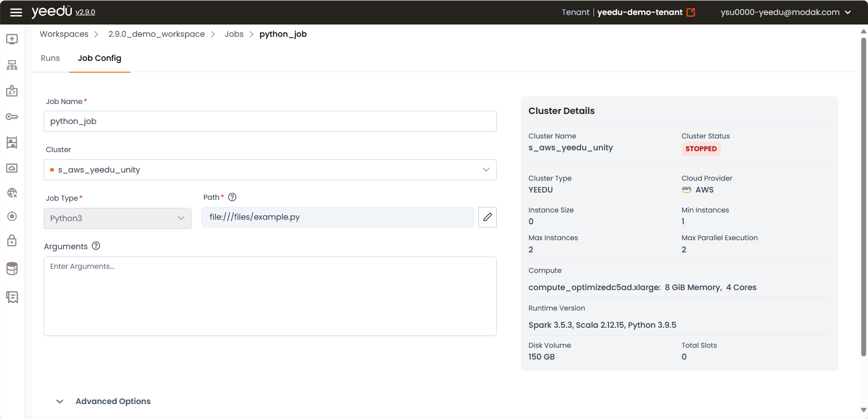Open the circular disk sidebar icon
This screenshot has height=419, width=868.
(x=12, y=216)
